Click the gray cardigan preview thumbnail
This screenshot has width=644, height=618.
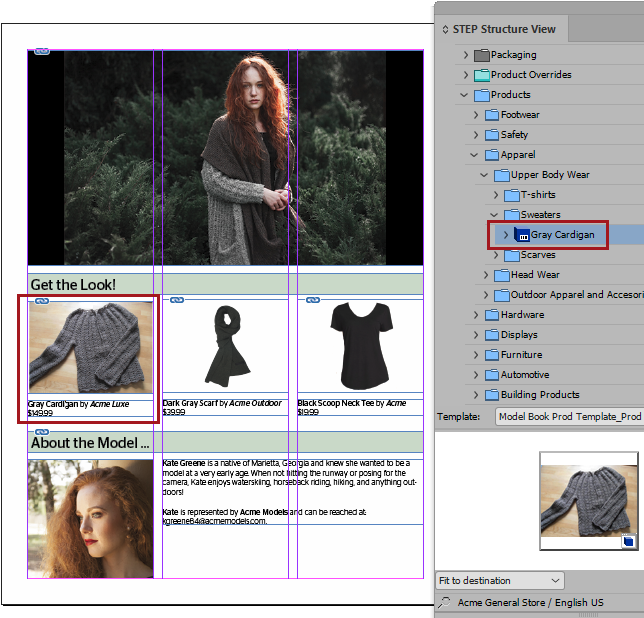(587, 498)
